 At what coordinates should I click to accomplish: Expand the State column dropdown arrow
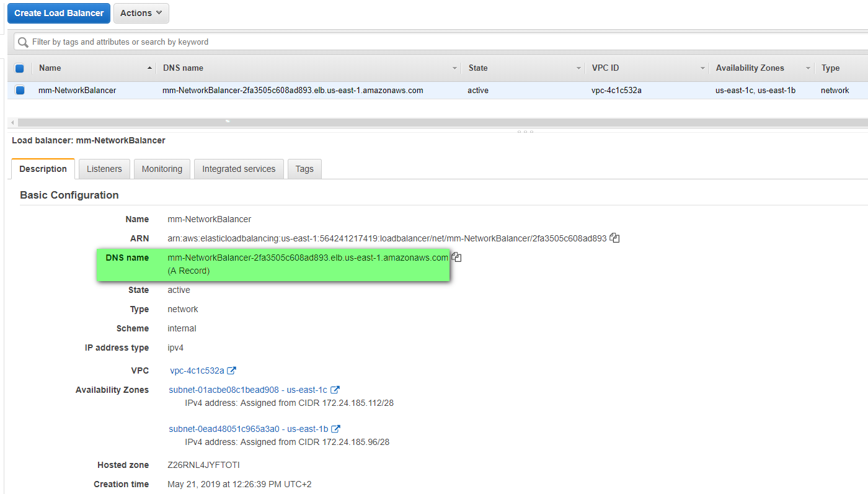click(x=578, y=68)
